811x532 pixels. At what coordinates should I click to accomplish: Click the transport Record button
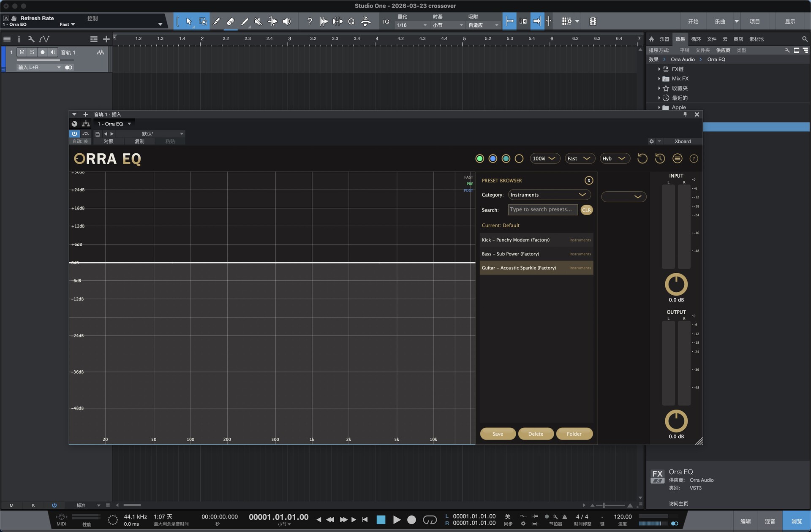point(411,520)
